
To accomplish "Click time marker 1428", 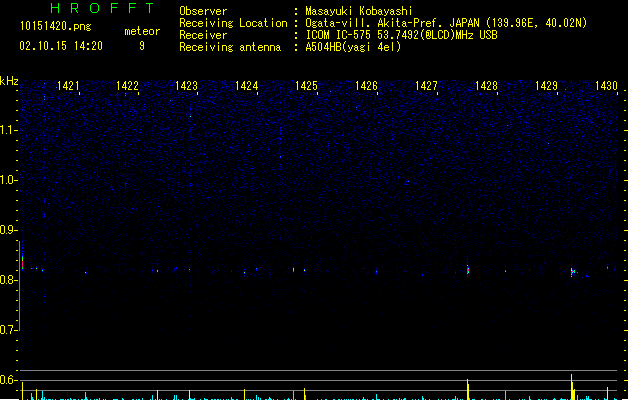I will [x=486, y=86].
